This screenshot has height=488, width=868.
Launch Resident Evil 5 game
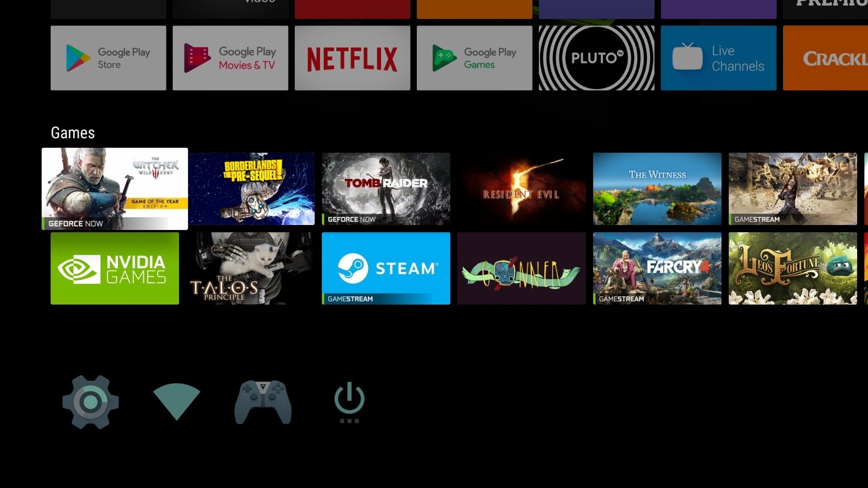coord(521,188)
